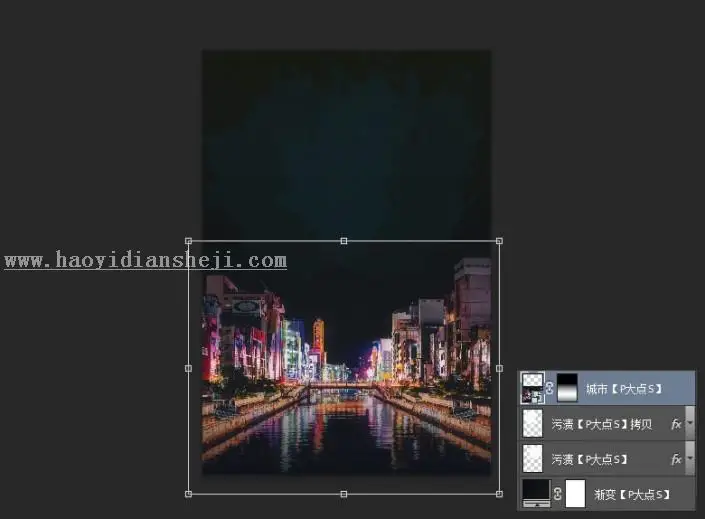Click the bottom-left transform handle
The image size is (705, 519).
(x=188, y=494)
